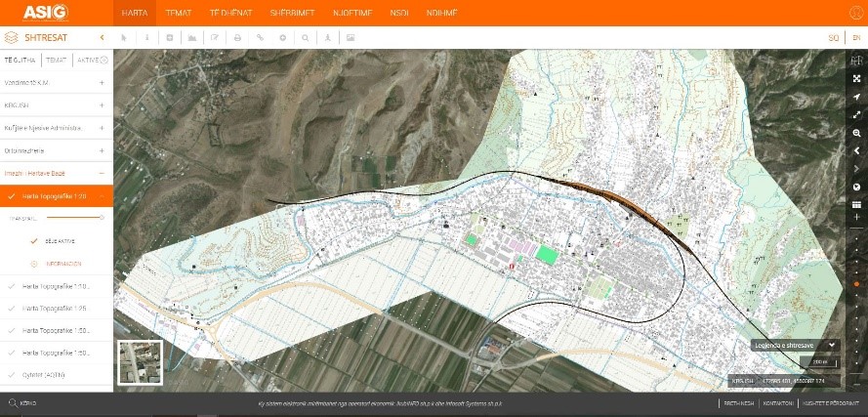Click the link share icon in toolbar
Screen dimensions: 868x417
[260, 38]
